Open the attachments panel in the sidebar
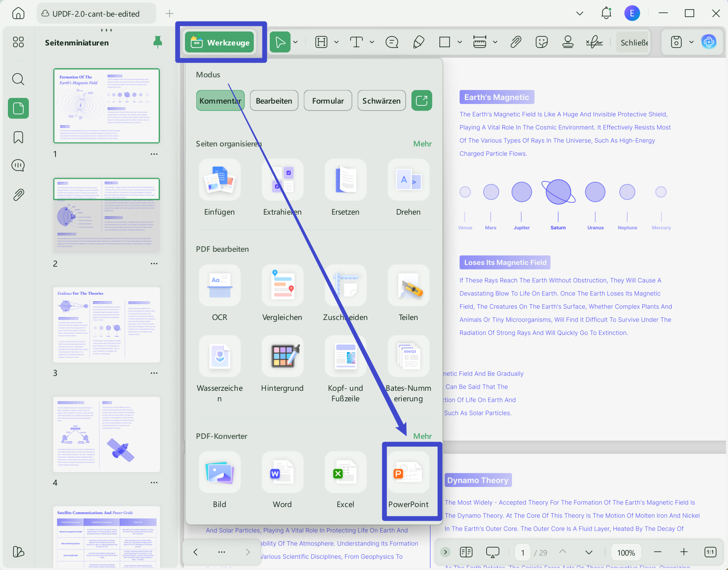This screenshot has width=728, height=570. pyautogui.click(x=18, y=195)
